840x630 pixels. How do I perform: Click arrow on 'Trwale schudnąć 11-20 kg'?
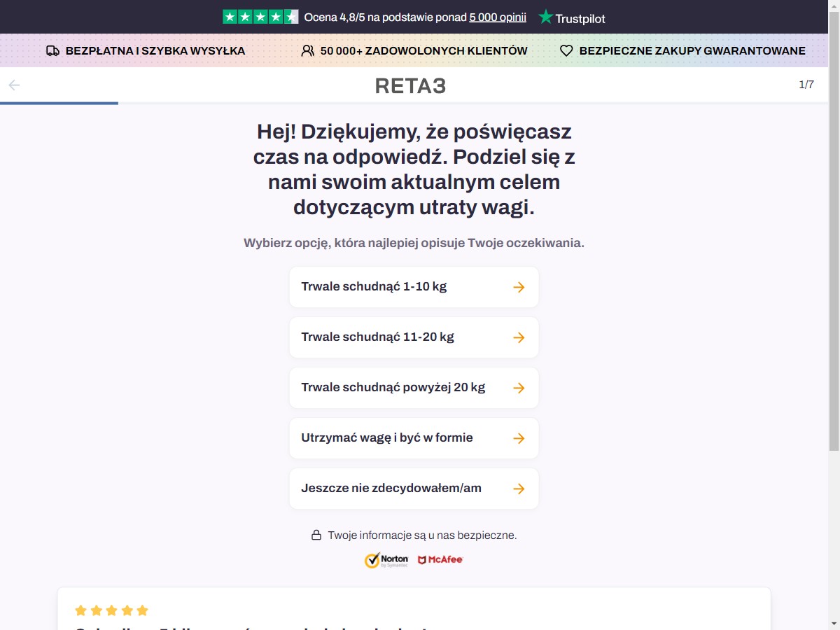[x=519, y=337]
